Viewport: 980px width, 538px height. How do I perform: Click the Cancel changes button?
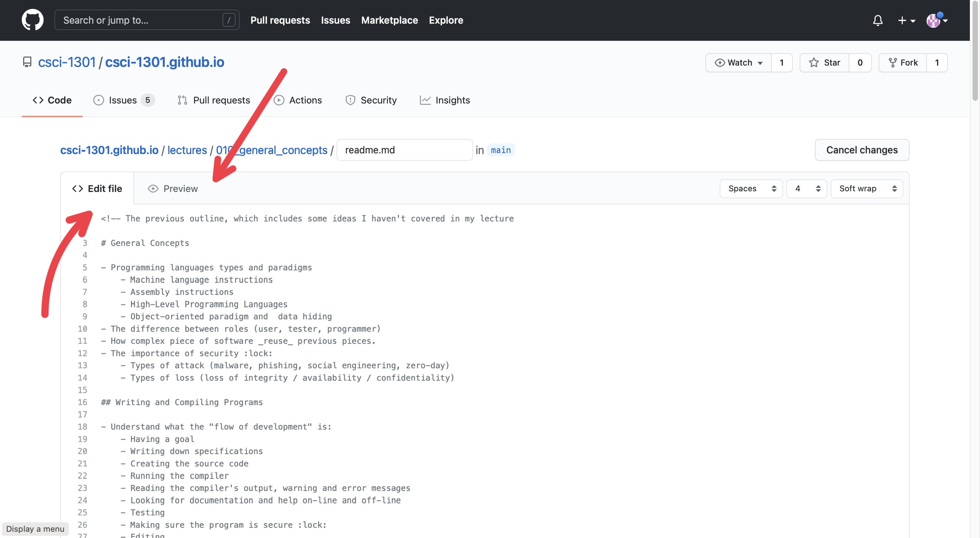coord(862,150)
